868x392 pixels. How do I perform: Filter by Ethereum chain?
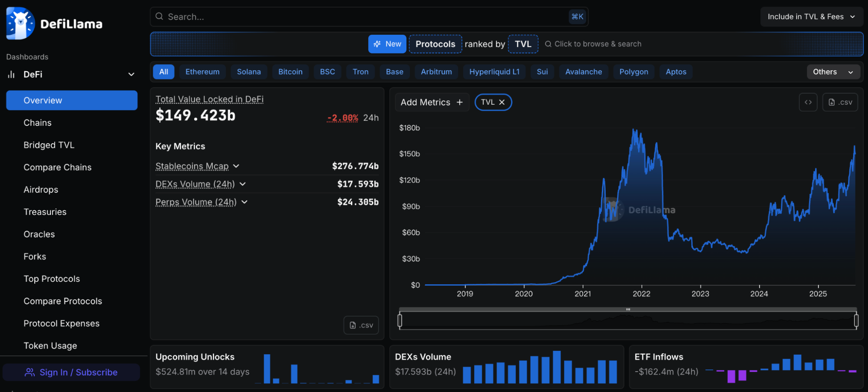(202, 72)
